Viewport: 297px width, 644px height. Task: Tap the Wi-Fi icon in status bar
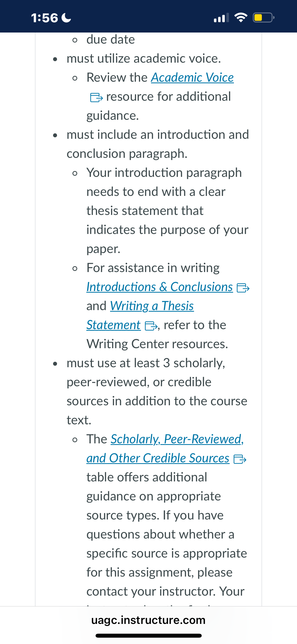point(241,17)
